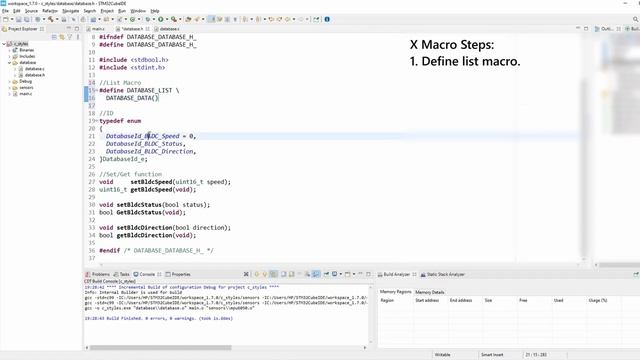640x360 pixels.
Task: Click the Start address column header
Action: (x=427, y=300)
